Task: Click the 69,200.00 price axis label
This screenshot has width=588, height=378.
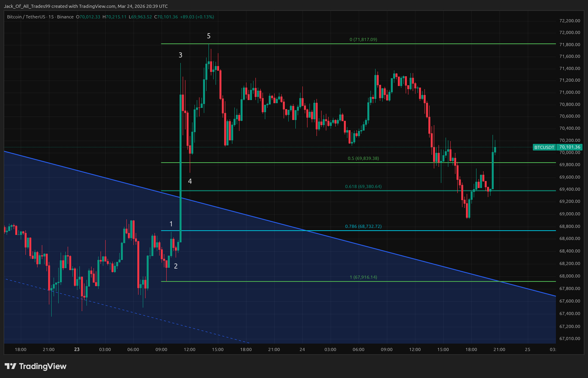Action: pos(569,202)
